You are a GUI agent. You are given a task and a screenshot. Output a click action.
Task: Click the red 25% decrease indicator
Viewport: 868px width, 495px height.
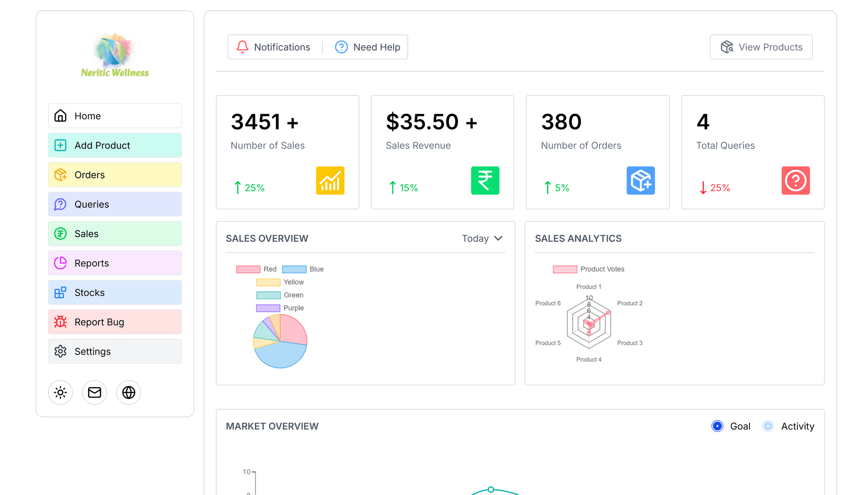[715, 188]
